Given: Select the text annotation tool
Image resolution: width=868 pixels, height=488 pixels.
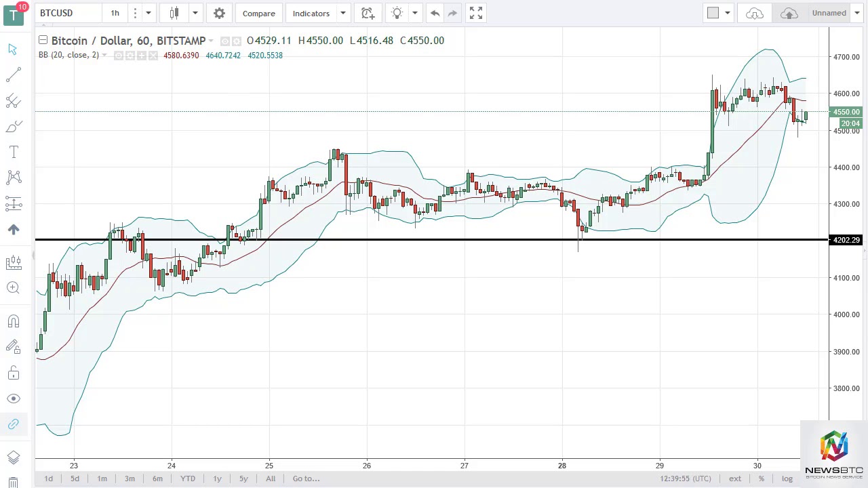Looking at the screenshot, I should tap(13, 152).
